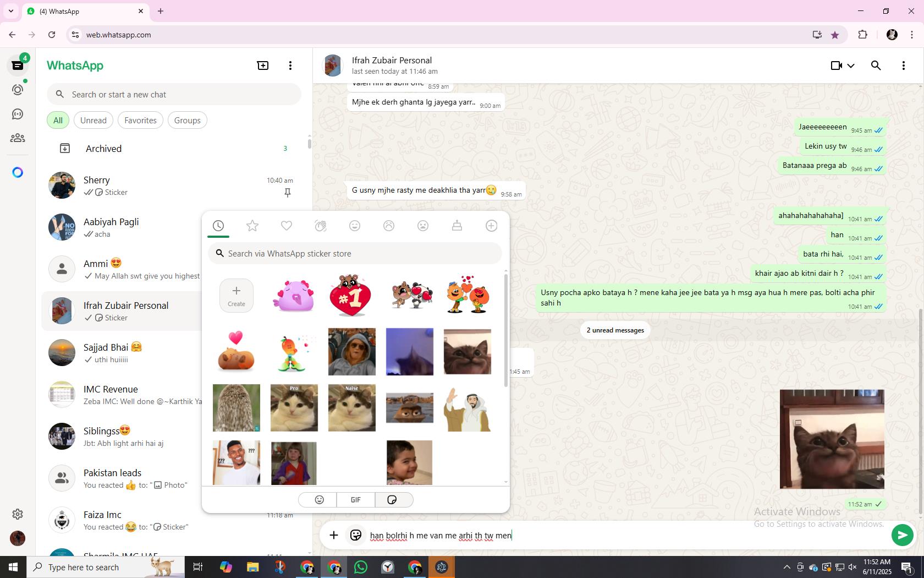
Task: Start a video call icon
Action: [x=837, y=66]
